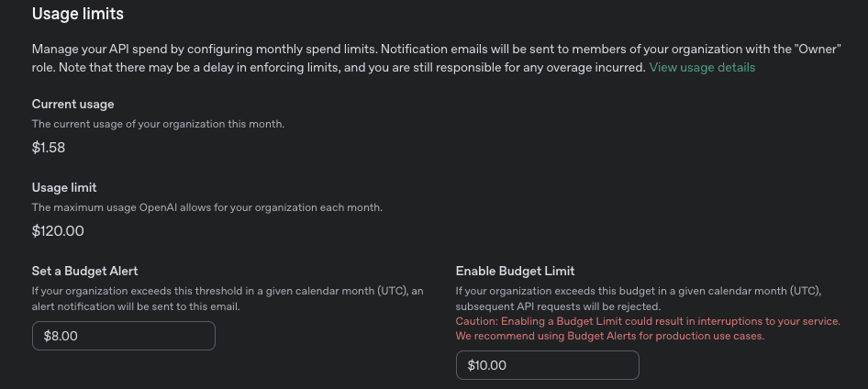This screenshot has width=868, height=389.
Task: Click the Usage limits page heading
Action: pos(77,14)
